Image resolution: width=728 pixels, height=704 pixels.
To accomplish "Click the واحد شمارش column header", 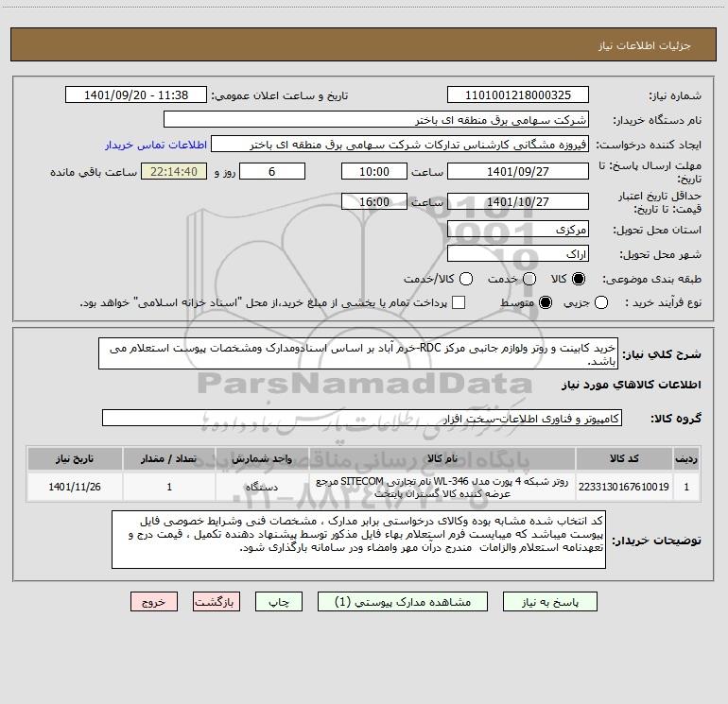I will coord(262,458).
